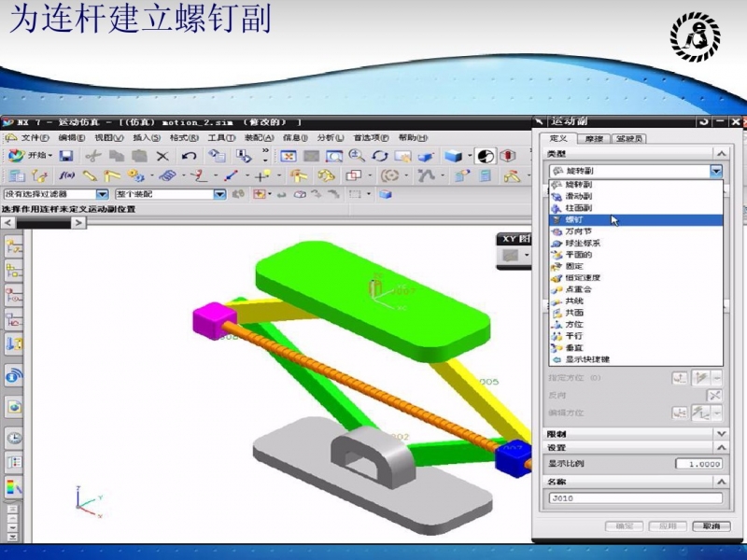Click the right arrow of horizontal scrollbar
This screenshot has width=747, height=560.
click(x=78, y=222)
